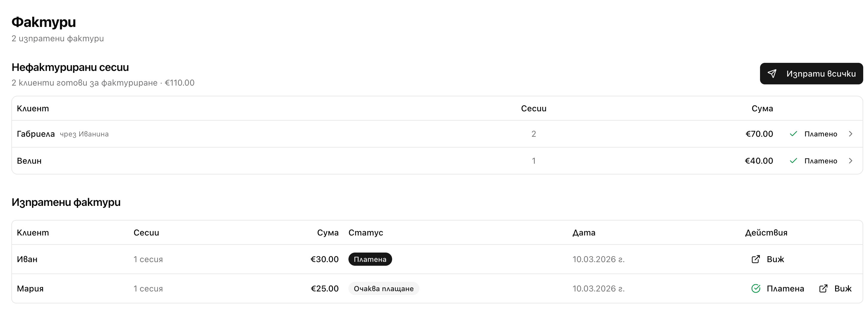Click the Очаква плащане status badge

(383, 289)
